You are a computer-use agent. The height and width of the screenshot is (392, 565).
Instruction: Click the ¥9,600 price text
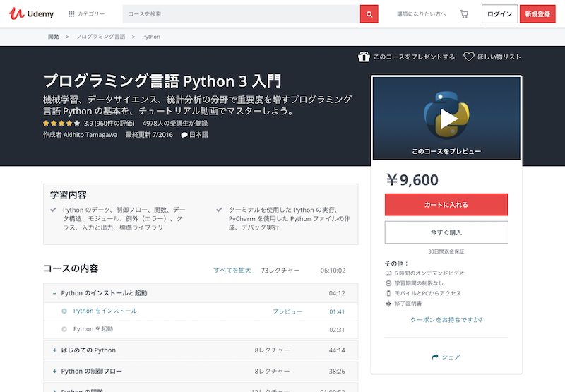(412, 180)
